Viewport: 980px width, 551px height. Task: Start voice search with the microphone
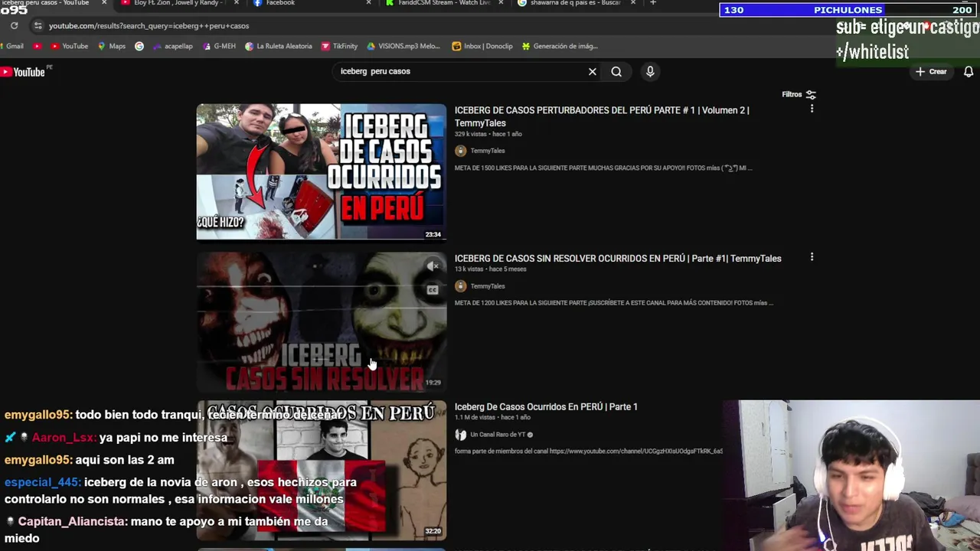tap(650, 71)
